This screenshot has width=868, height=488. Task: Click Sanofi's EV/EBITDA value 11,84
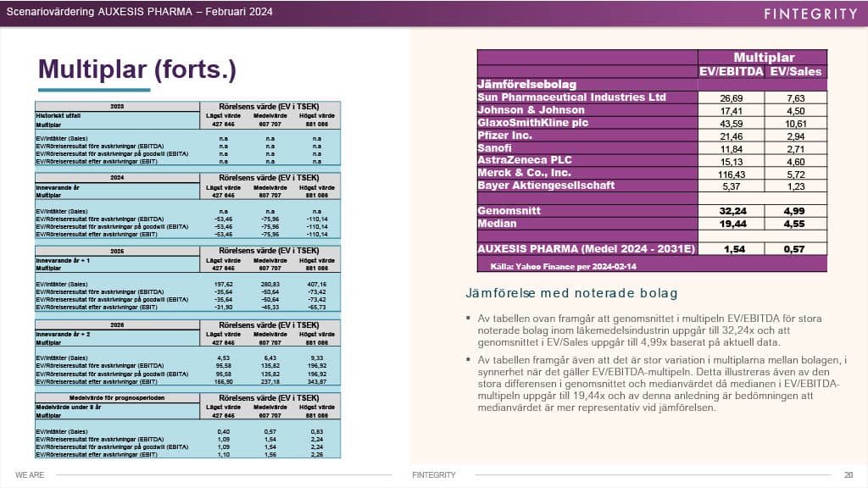click(732, 149)
